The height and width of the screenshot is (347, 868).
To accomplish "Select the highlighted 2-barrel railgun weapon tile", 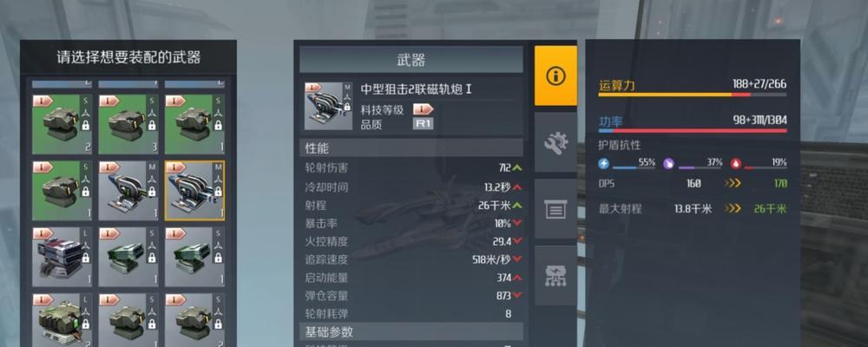I will coord(194,191).
